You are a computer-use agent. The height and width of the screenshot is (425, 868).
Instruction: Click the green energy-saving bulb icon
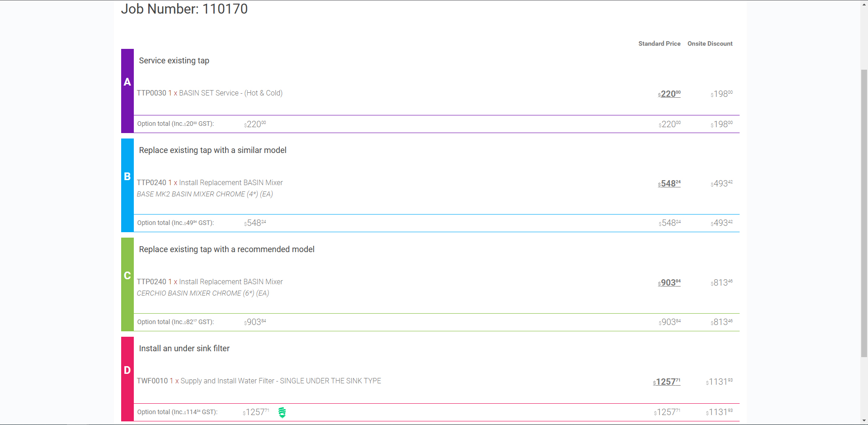[283, 412]
